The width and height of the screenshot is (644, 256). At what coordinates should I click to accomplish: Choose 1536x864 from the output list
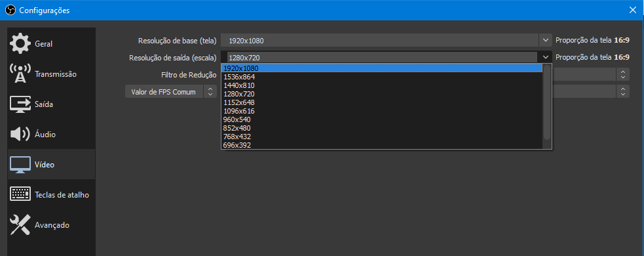[382, 77]
